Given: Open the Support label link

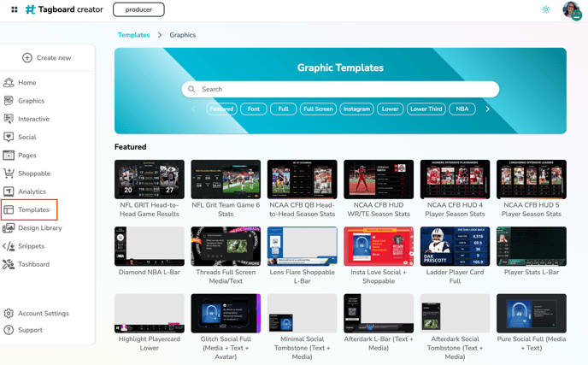Looking at the screenshot, I should point(30,330).
